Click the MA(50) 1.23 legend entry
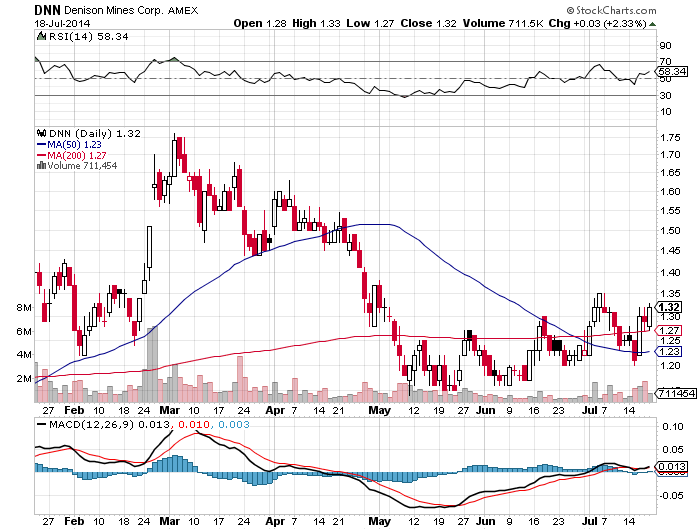Image resolution: width=700 pixels, height=530 pixels. pos(74,145)
